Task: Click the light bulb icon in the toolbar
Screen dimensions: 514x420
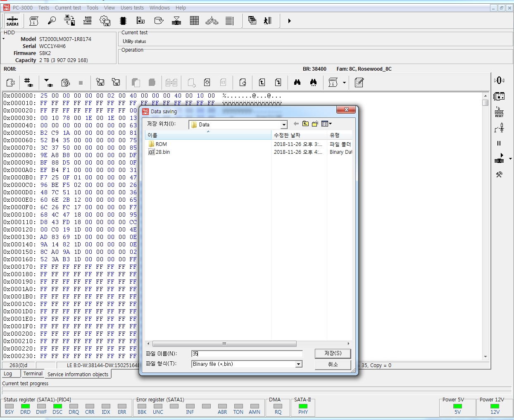Action: (x=52, y=21)
